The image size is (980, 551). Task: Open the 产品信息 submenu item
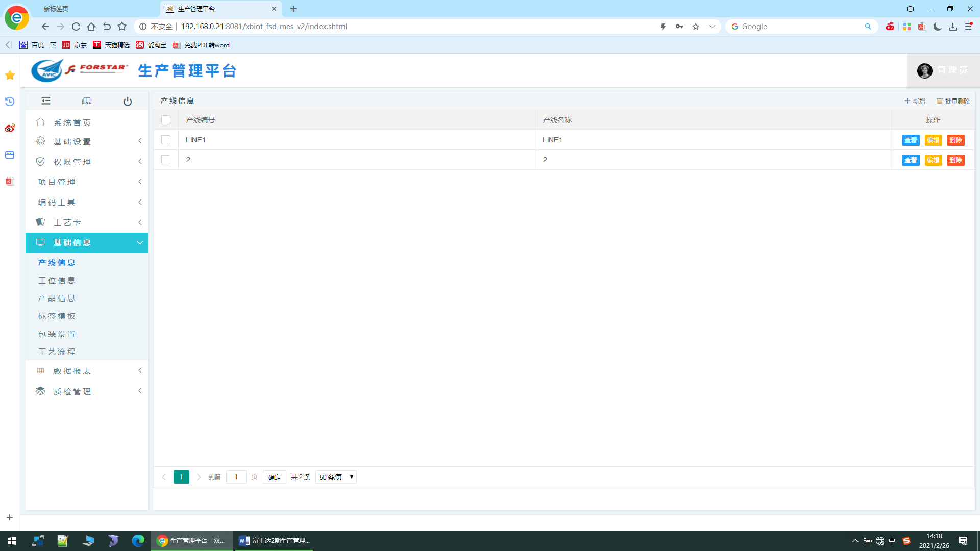point(57,298)
